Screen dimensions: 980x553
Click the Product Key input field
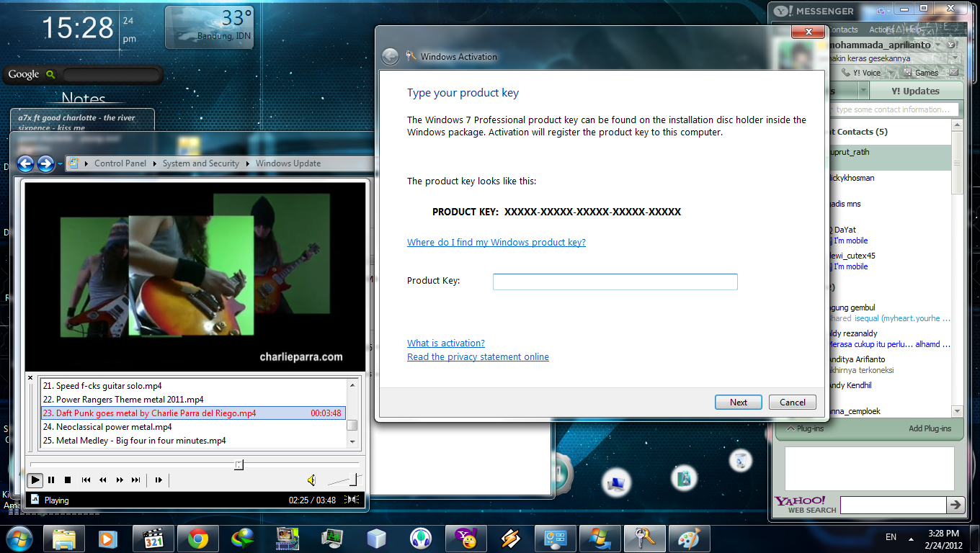615,282
